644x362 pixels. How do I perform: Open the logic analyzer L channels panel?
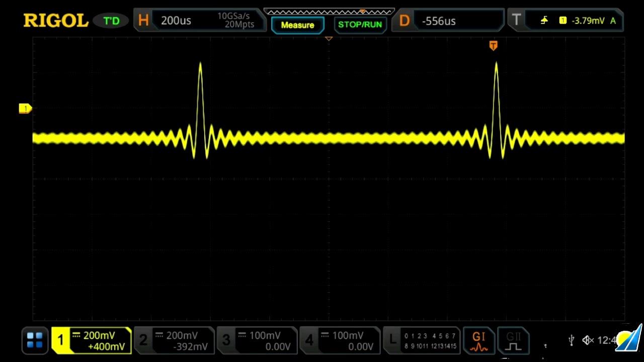[422, 340]
